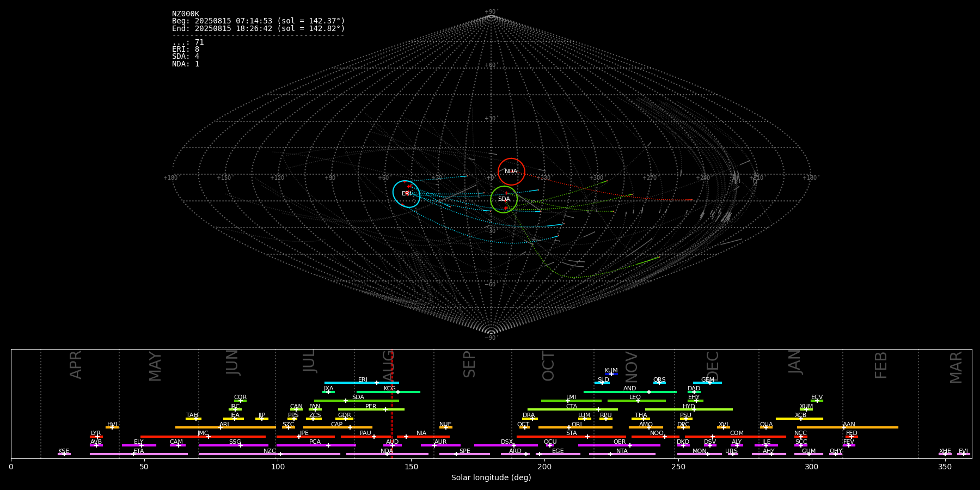980x490 pixels.
Task: Click the AUG month label in timeline
Action: 389,365
